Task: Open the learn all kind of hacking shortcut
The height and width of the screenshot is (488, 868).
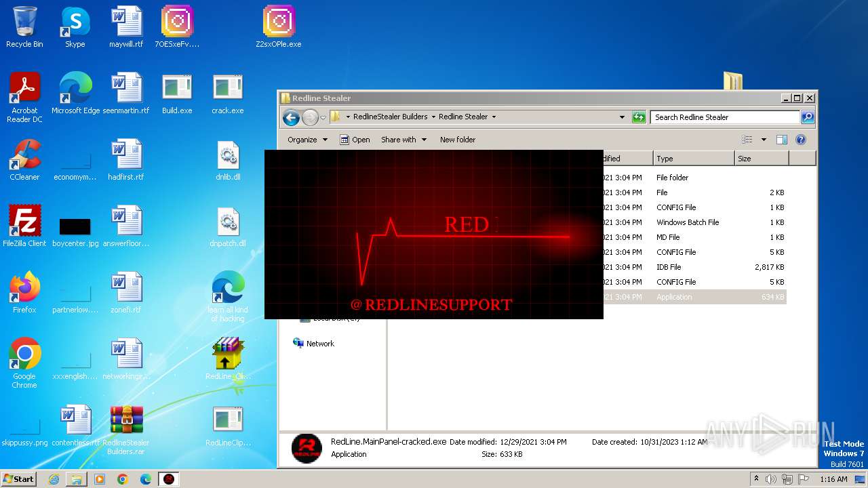Action: pyautogui.click(x=228, y=297)
